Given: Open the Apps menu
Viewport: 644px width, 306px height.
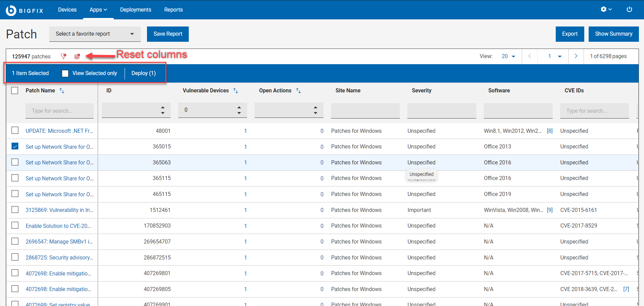Looking at the screenshot, I should coord(98,10).
